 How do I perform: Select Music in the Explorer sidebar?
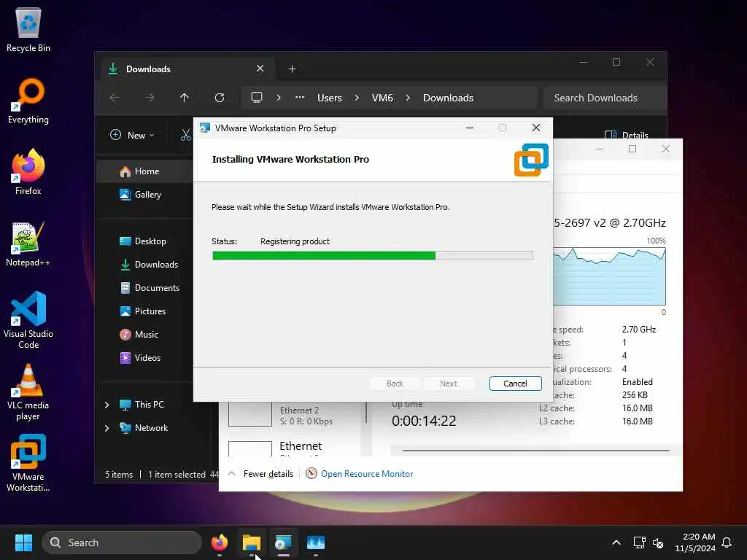coord(147,334)
